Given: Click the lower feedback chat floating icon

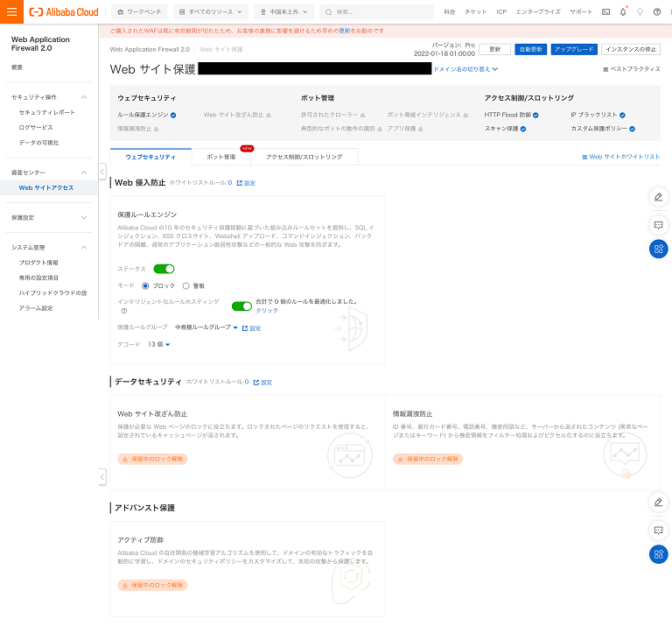Looking at the screenshot, I should click(x=659, y=530).
